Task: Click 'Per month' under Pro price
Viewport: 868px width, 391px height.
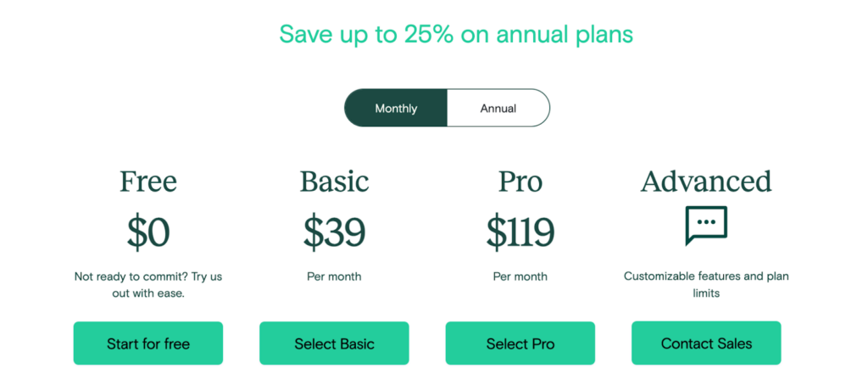Action: tap(520, 276)
